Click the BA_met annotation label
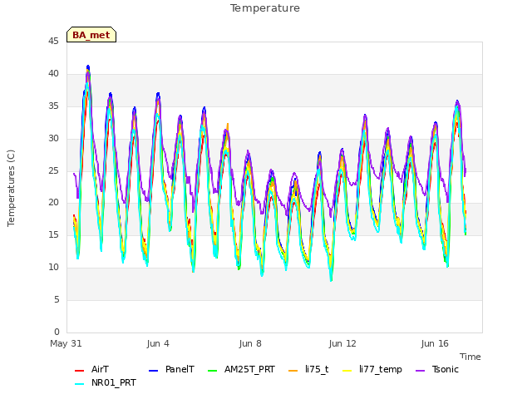Screen dimensions: 532x399 coord(91,35)
